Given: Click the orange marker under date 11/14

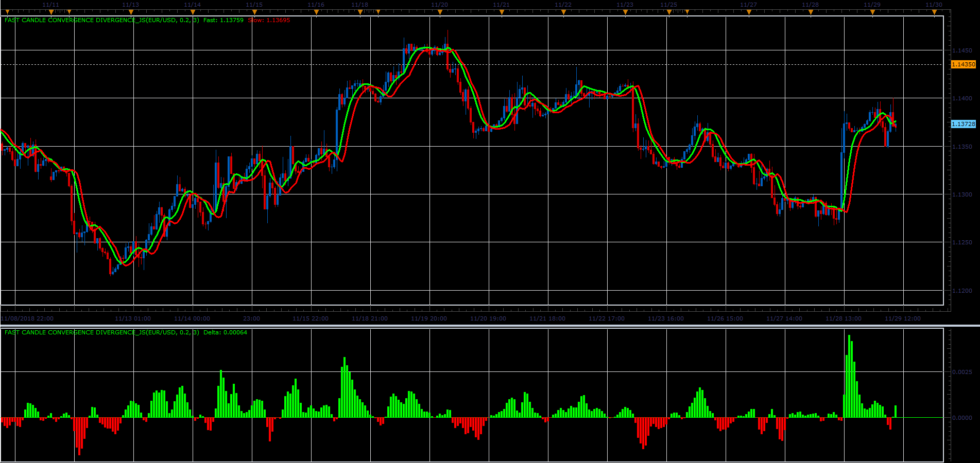Looking at the screenshot, I should coord(193,12).
